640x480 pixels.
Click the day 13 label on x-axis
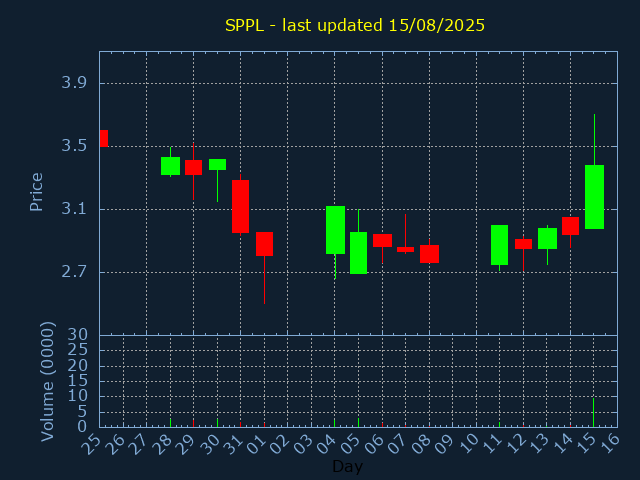539,444
